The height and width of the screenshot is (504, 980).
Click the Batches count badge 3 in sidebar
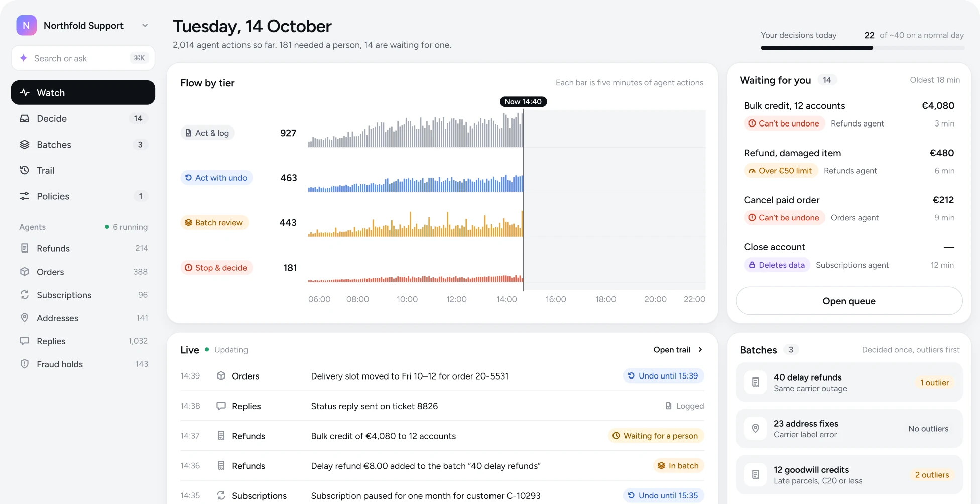coord(140,145)
